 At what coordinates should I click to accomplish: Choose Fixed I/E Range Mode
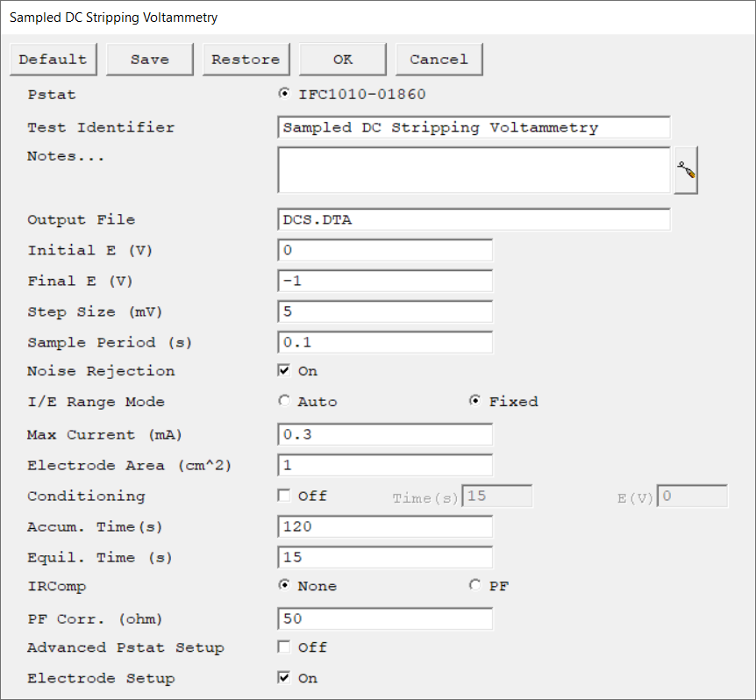point(474,402)
